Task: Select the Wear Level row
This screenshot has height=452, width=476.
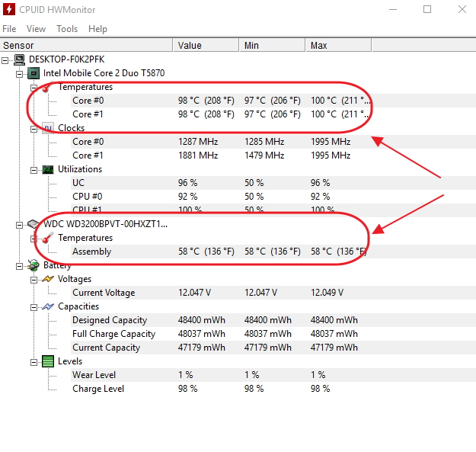Action: click(x=273, y=375)
